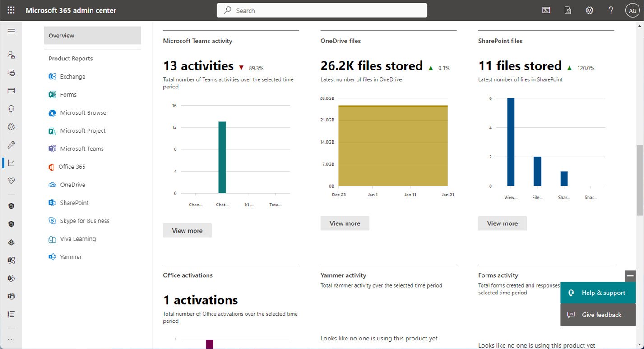Open the Settings gear in left rail
Image resolution: width=644 pixels, height=349 pixels.
tap(11, 127)
